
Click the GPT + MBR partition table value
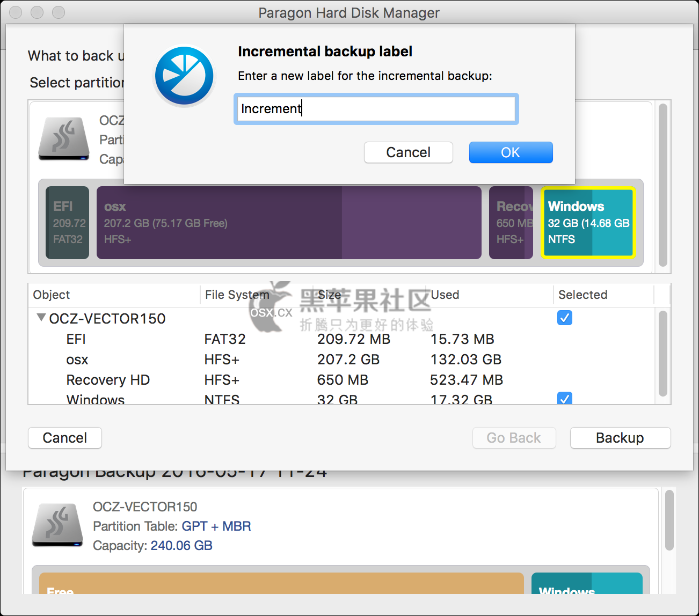216,526
